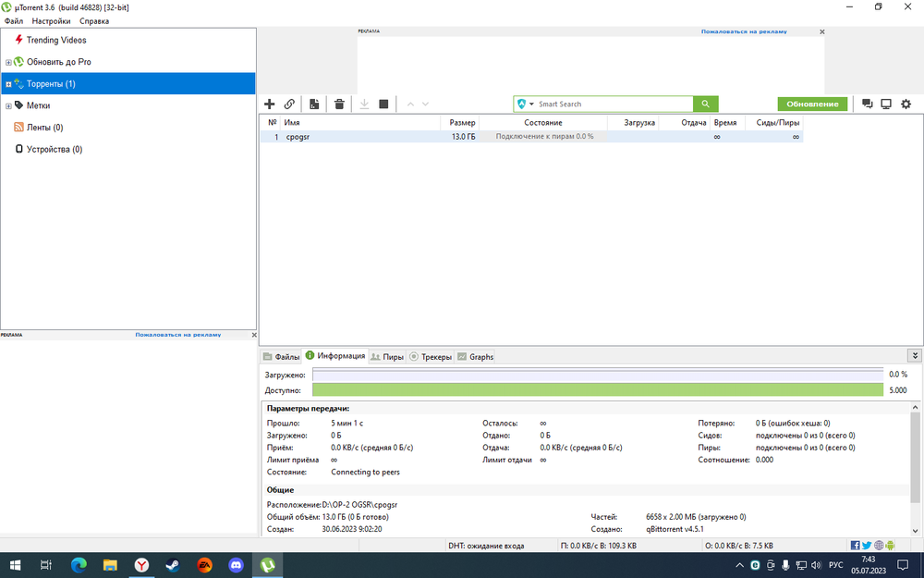Stop the torrent with the square icon

(x=383, y=105)
